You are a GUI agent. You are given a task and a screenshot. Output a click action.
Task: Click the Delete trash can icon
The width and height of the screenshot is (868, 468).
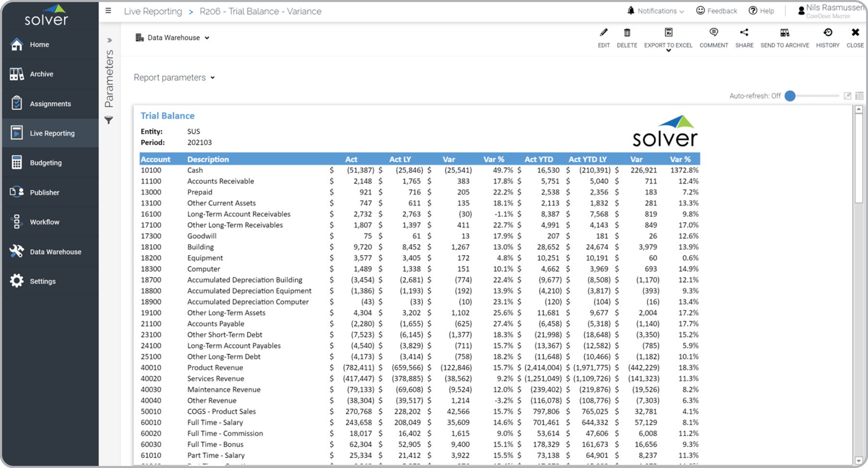click(x=627, y=33)
